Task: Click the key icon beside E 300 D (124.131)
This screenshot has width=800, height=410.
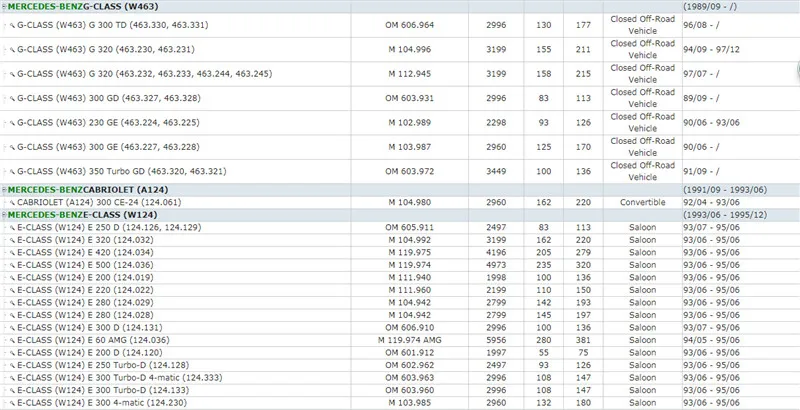Action: click(12, 327)
